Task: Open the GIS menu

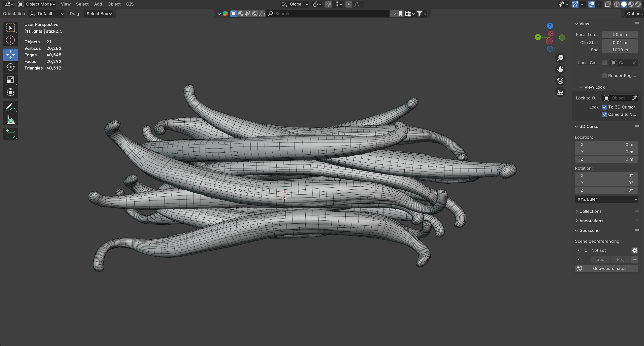Action: click(130, 4)
